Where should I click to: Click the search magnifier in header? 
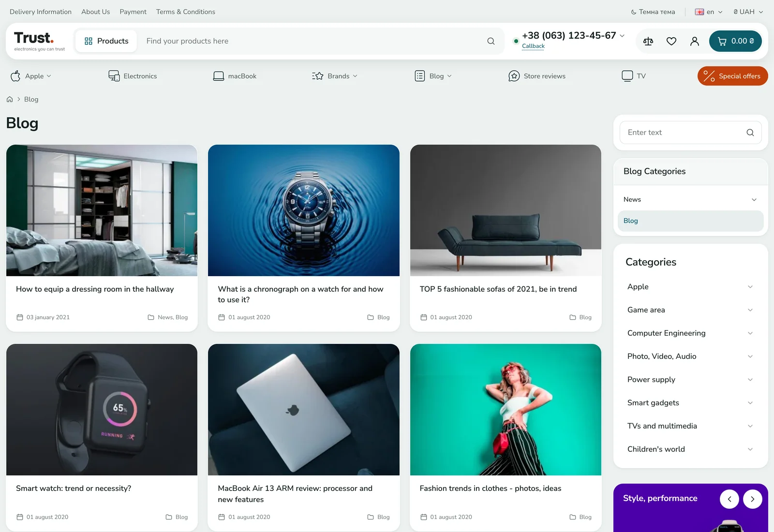[491, 41]
